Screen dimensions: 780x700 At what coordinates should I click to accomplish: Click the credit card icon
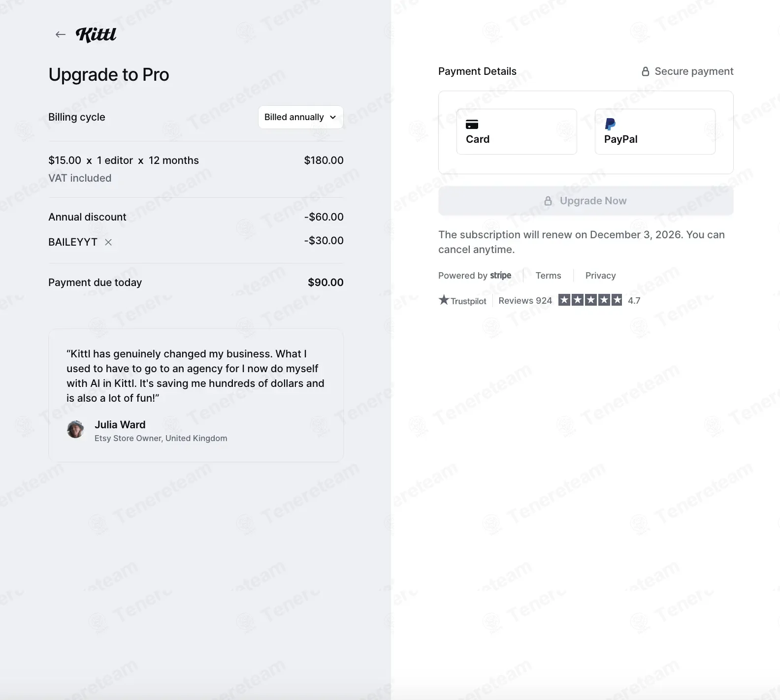click(x=472, y=124)
